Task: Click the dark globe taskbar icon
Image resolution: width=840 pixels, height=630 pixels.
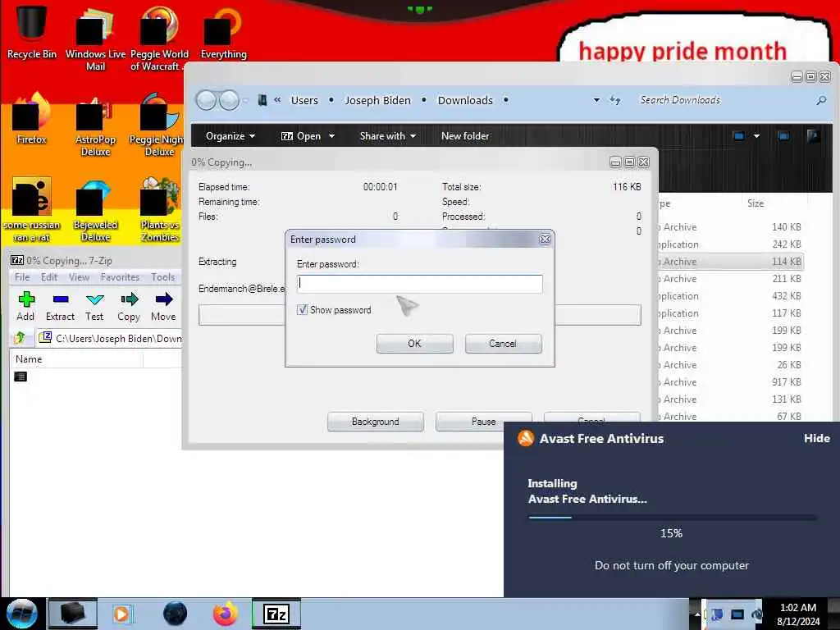Action: (x=176, y=614)
